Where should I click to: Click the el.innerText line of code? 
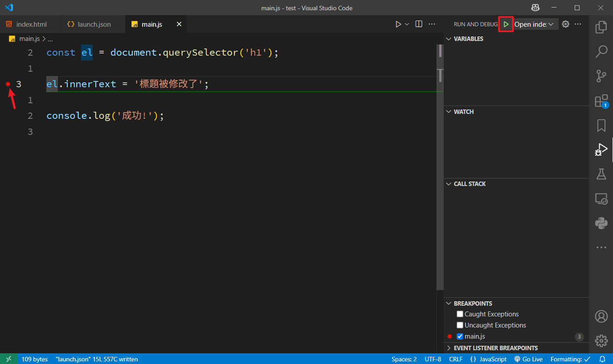point(127,84)
